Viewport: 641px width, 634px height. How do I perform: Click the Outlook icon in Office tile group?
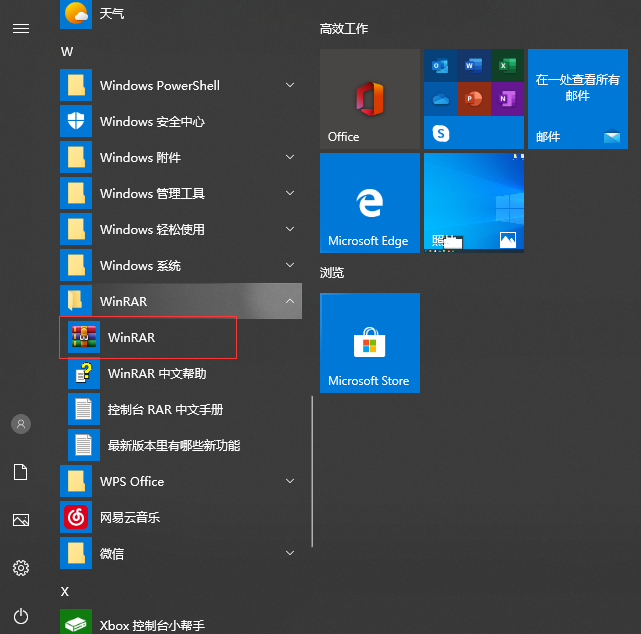click(440, 65)
